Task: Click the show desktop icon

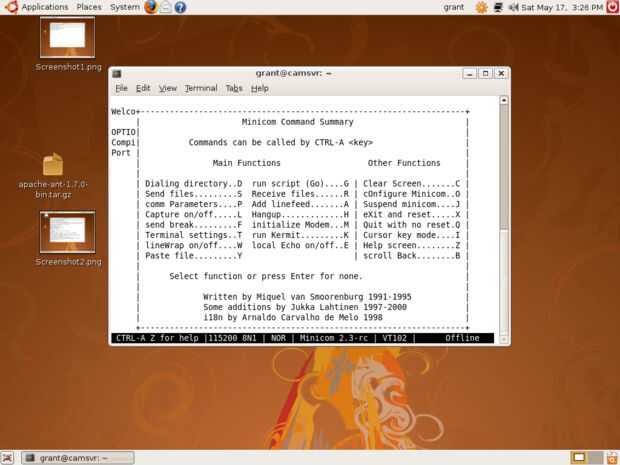Action: pos(7,458)
